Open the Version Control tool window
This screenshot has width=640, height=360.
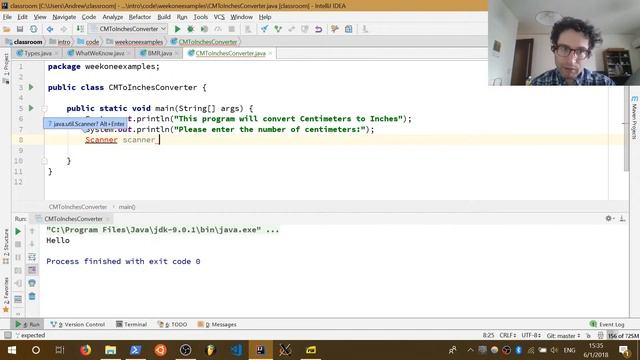tap(78, 324)
